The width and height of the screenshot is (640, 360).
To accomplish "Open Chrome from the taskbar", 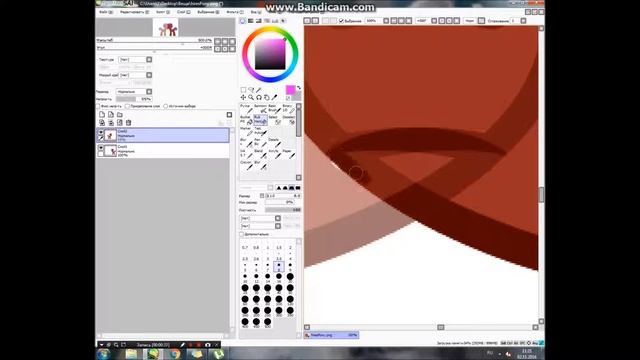I will point(175,354).
